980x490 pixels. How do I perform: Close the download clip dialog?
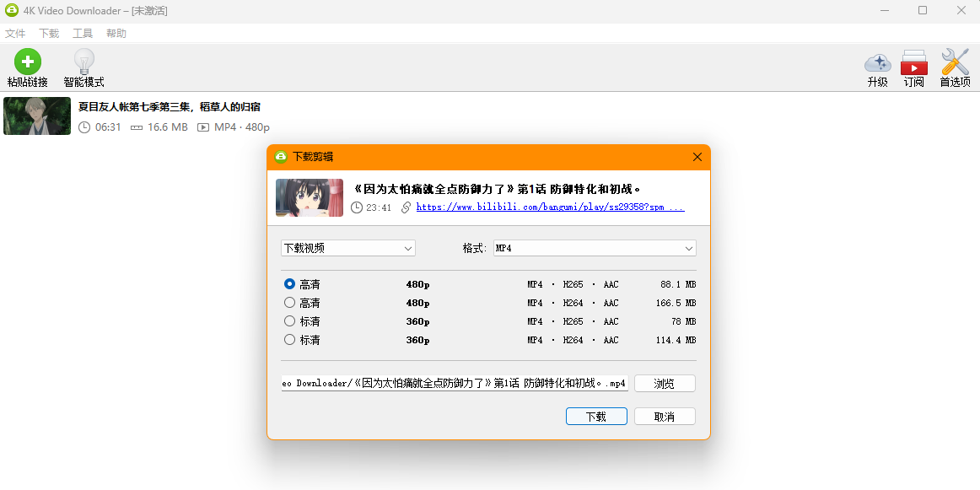pyautogui.click(x=697, y=157)
